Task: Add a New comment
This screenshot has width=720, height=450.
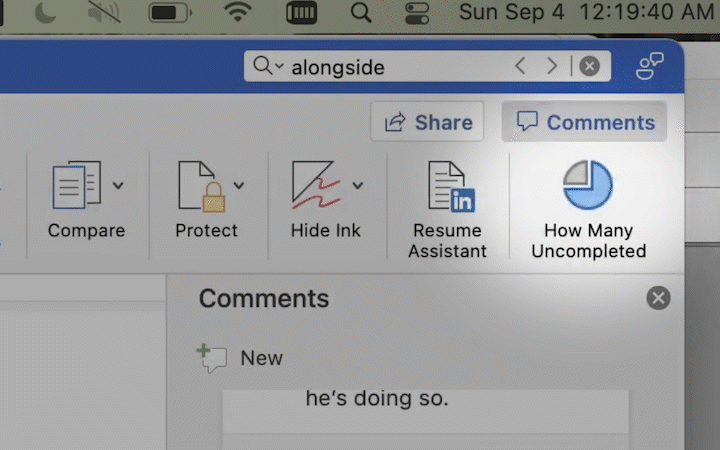Action: 240,358
